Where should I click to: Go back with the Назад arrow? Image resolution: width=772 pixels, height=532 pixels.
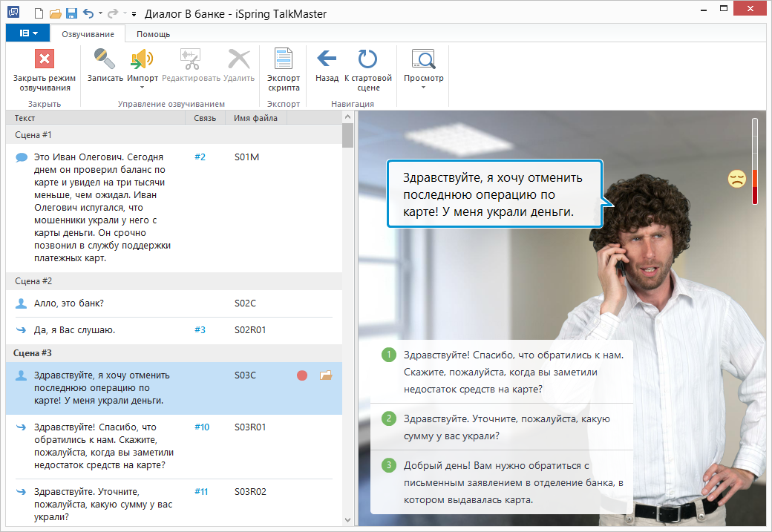point(327,59)
